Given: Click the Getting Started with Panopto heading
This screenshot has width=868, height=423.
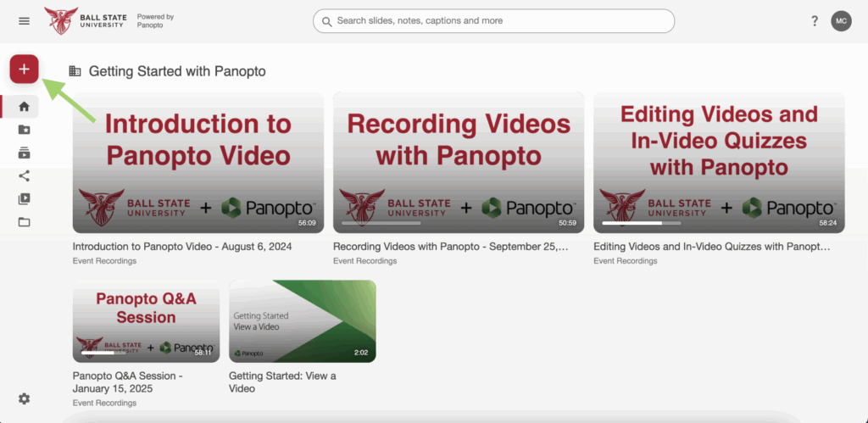Looking at the screenshot, I should (x=177, y=71).
